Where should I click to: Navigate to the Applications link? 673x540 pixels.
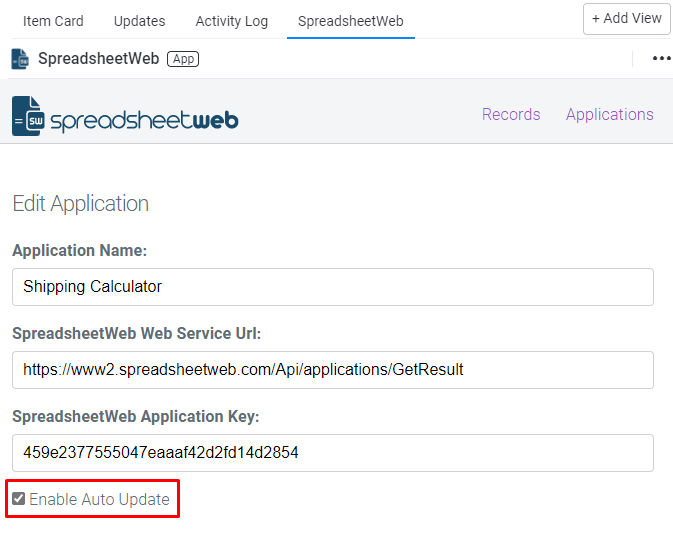coord(609,114)
